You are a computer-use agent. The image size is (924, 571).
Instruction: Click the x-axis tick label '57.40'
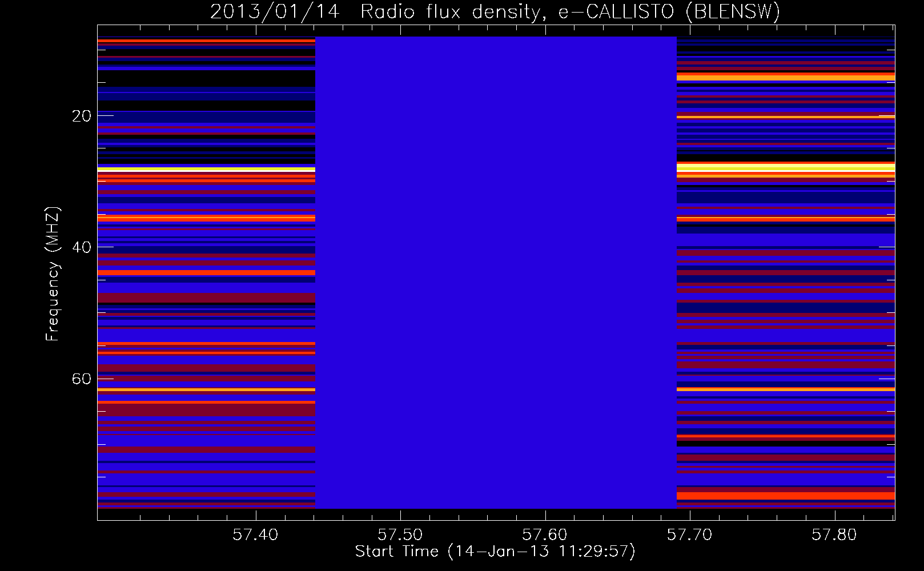click(255, 535)
